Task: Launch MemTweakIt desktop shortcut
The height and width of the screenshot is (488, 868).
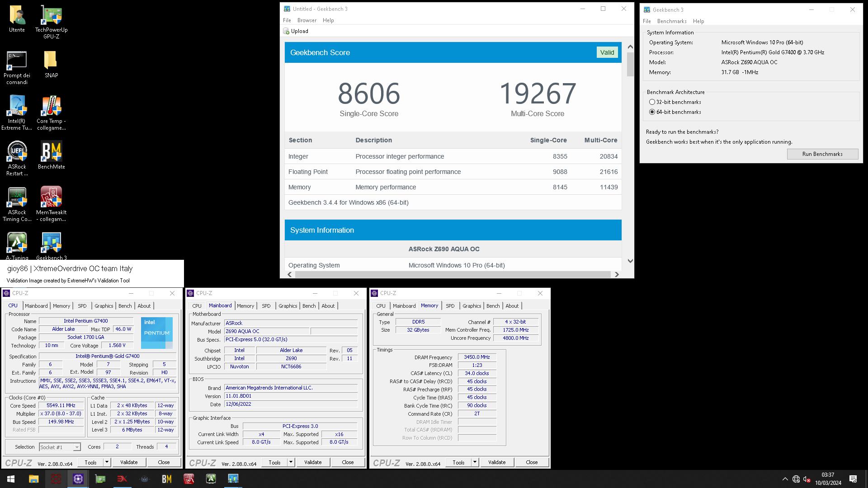Action: [51, 204]
